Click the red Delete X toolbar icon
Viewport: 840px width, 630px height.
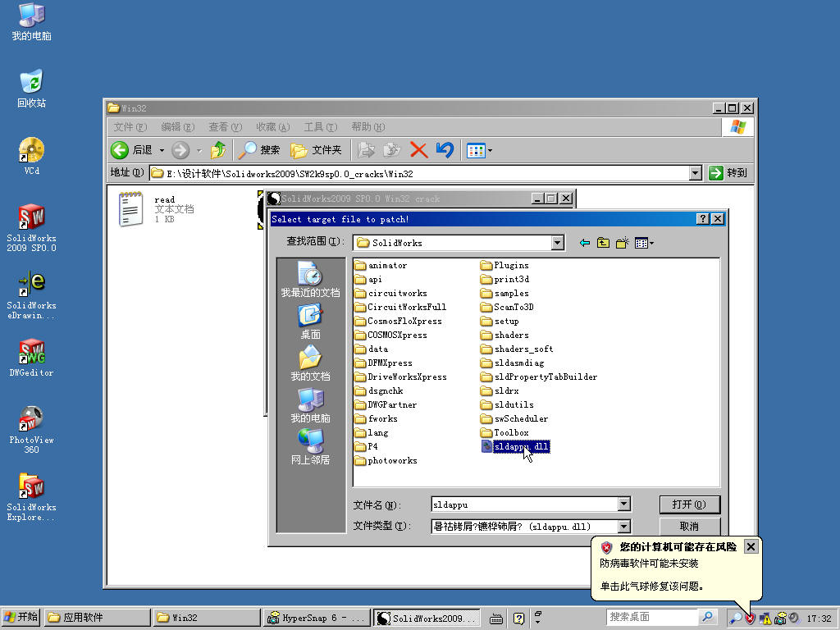tap(418, 150)
